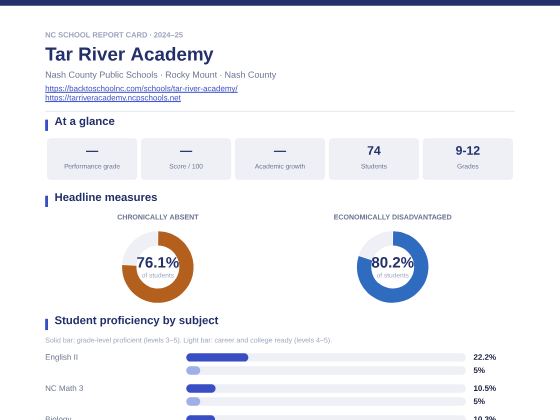The height and width of the screenshot is (420, 560).
Task: Select the 74 Students card
Action: click(374, 159)
